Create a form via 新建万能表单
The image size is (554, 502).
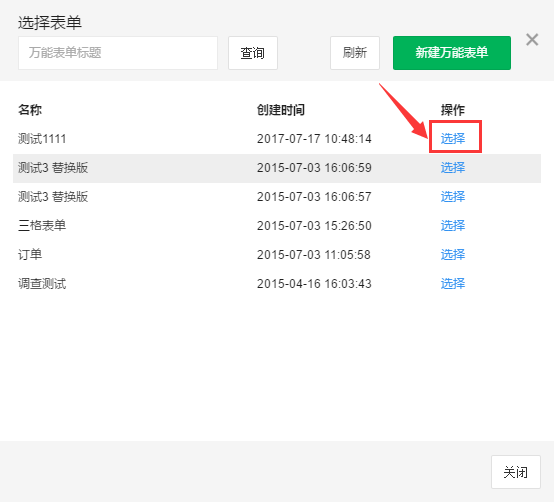(452, 53)
